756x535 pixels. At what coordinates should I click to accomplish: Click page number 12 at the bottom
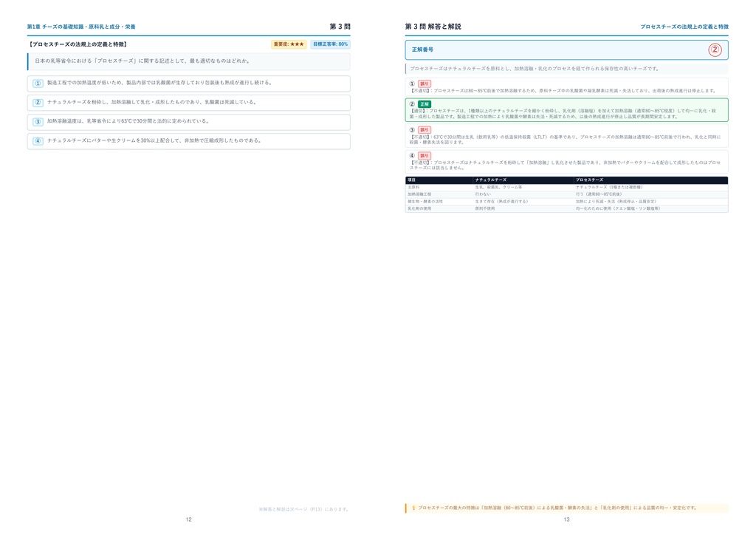click(188, 519)
